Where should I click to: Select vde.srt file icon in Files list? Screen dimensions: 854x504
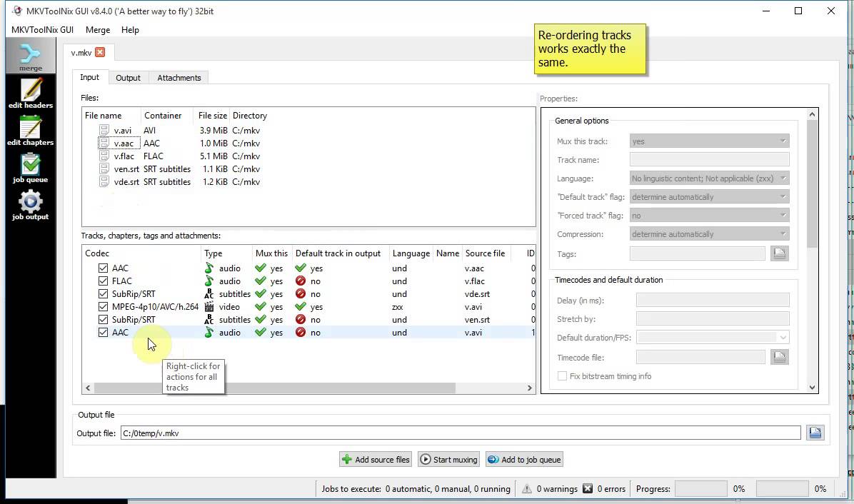coord(104,182)
